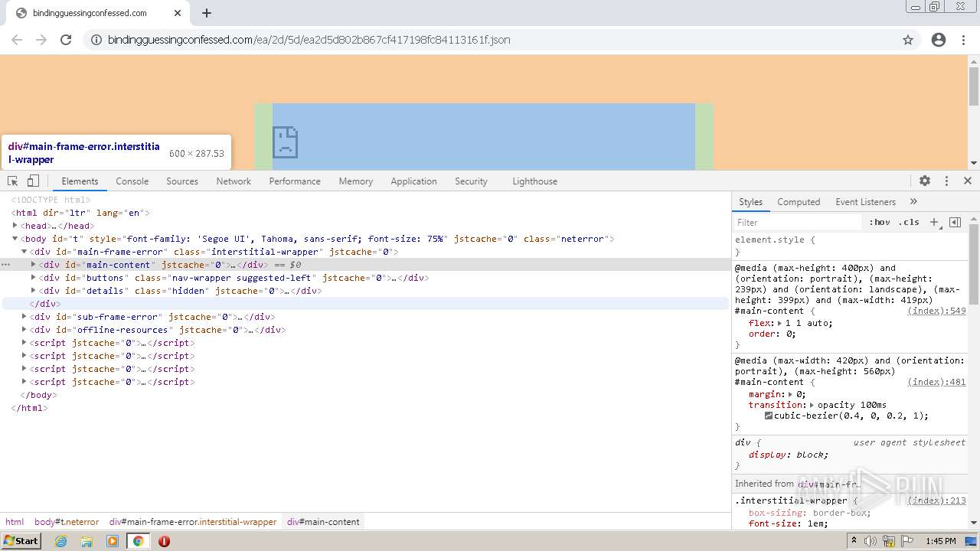The height and width of the screenshot is (551, 980).
Task: Expand the transition property triangle
Action: pos(812,405)
